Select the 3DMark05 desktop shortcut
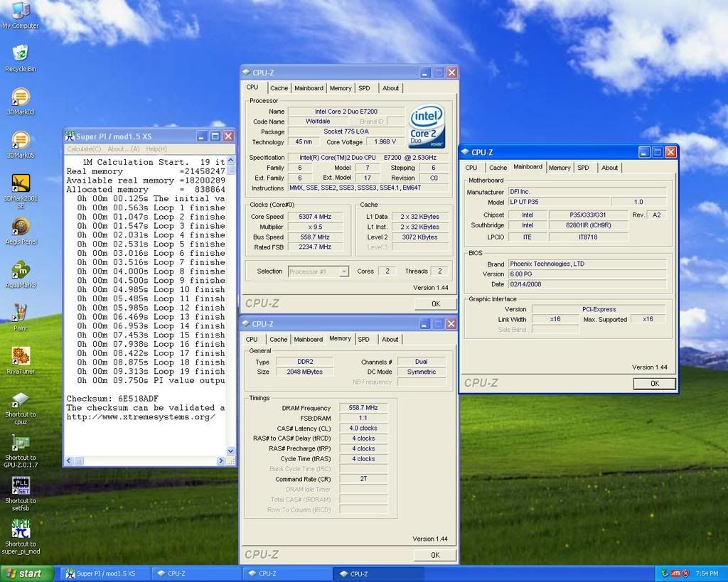Screen dimensions: 728x582 tap(21, 145)
